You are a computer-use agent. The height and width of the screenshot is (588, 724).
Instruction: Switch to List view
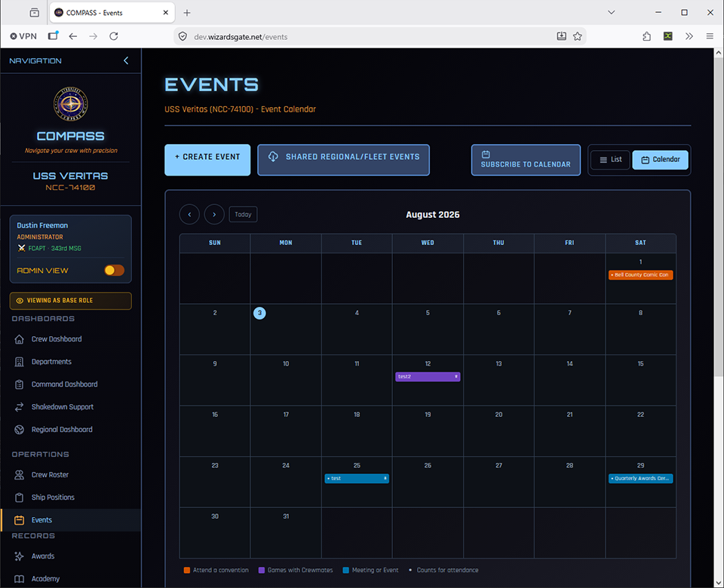click(x=610, y=160)
